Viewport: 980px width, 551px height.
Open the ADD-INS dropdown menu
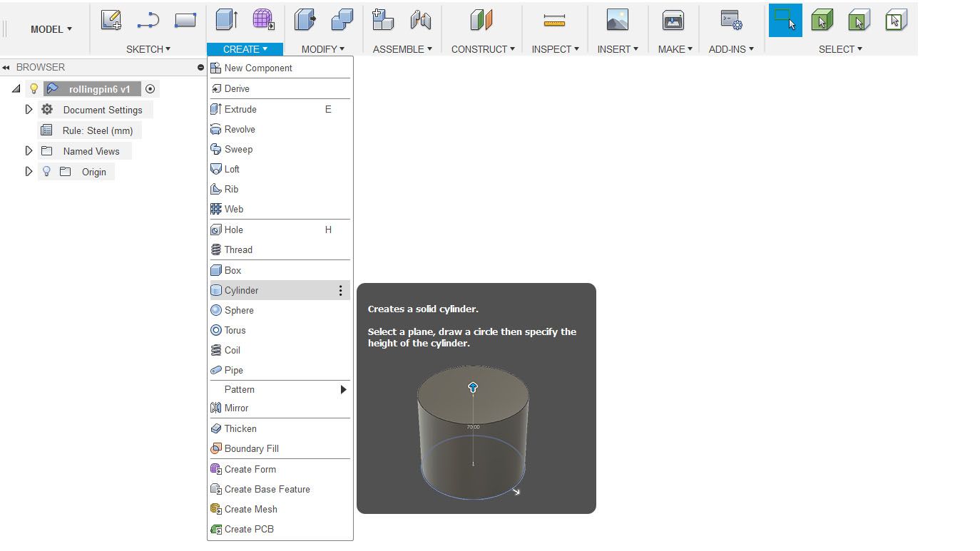point(731,49)
